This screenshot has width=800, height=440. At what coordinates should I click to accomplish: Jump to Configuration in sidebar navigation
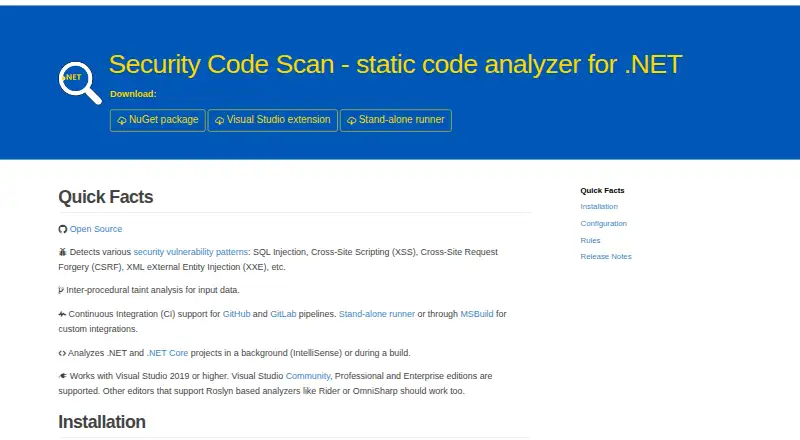coord(604,224)
